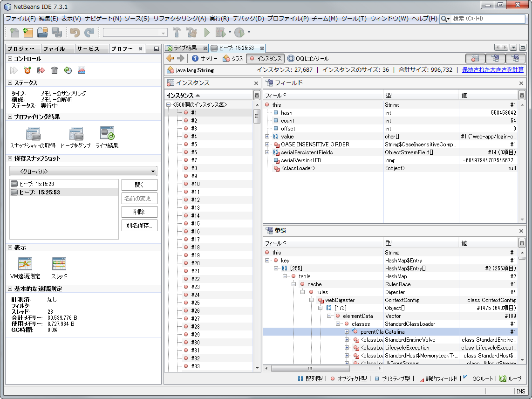
Task: Expand the CASE_INSENSITIVE_ORDER field
Action: [x=267, y=144]
